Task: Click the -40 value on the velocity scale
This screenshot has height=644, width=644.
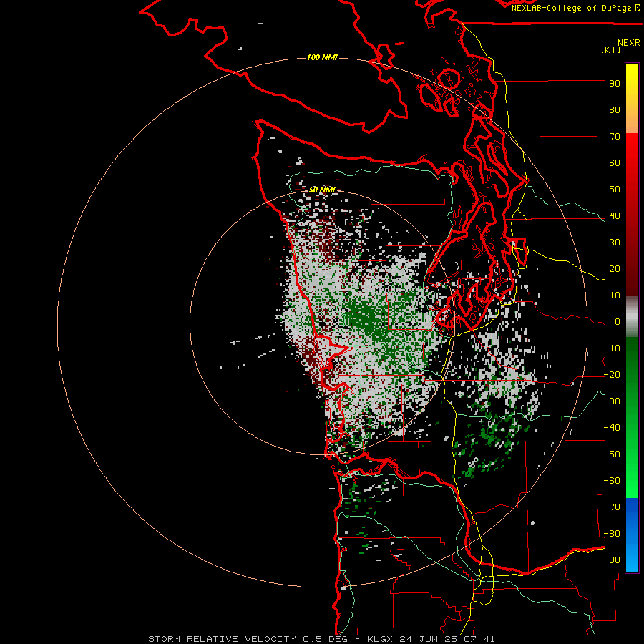Action: [x=612, y=428]
